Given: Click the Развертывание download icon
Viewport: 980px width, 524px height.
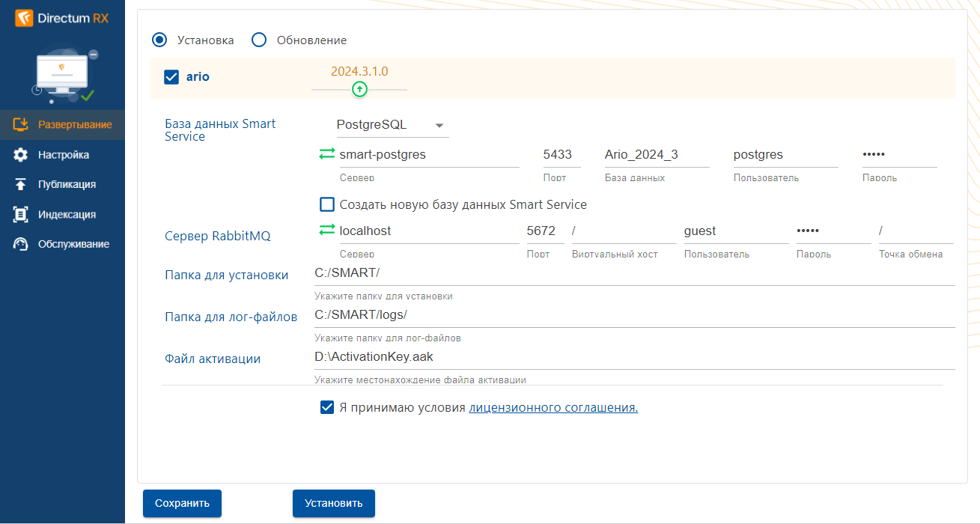Looking at the screenshot, I should point(21,124).
